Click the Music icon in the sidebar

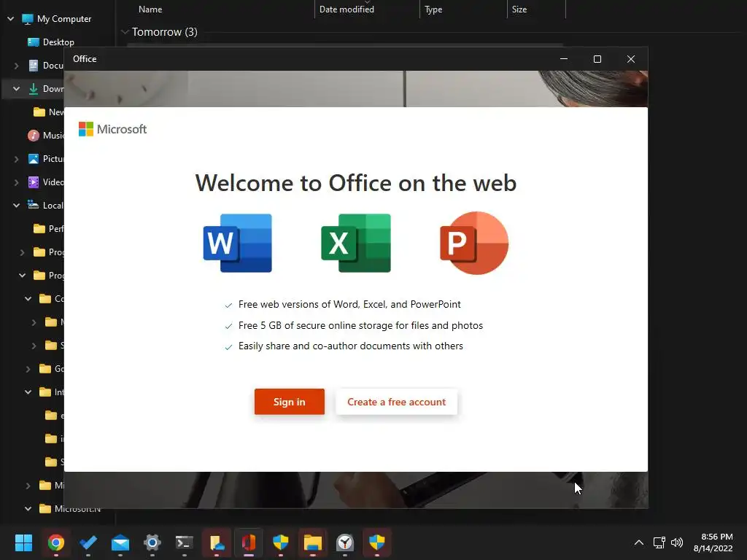tap(34, 135)
